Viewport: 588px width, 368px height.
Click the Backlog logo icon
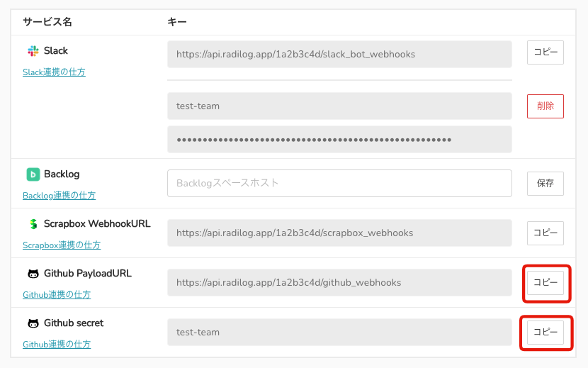[x=33, y=174]
